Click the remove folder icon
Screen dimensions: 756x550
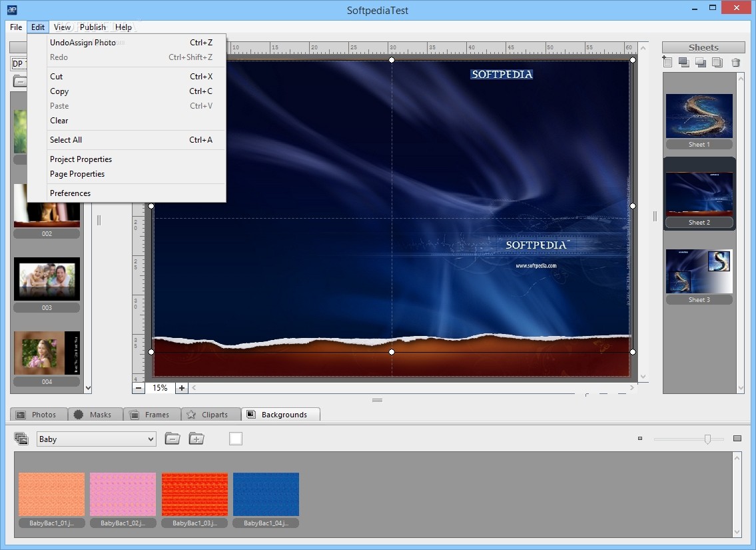point(172,439)
